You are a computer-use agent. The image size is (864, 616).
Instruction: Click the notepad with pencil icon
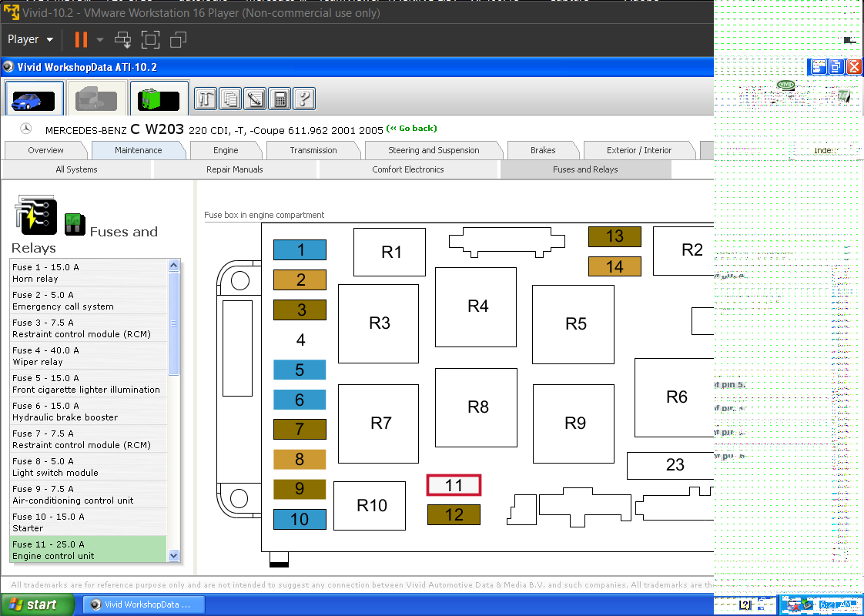point(255,99)
